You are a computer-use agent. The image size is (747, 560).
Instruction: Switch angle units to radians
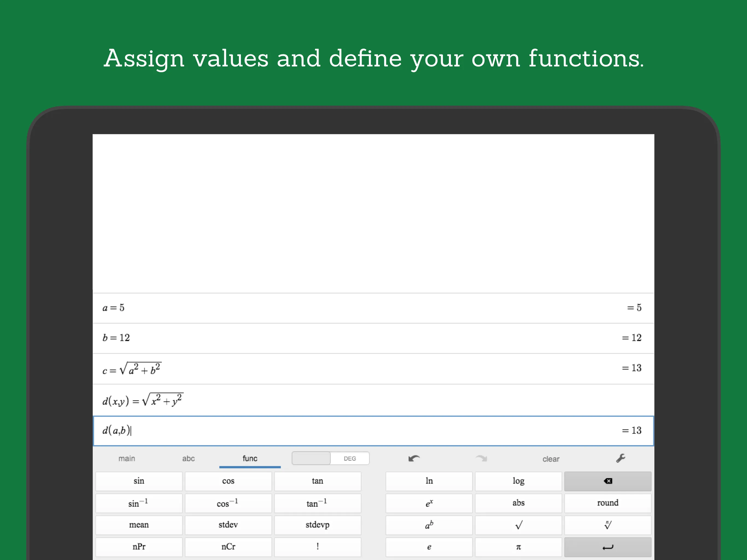[x=311, y=458]
